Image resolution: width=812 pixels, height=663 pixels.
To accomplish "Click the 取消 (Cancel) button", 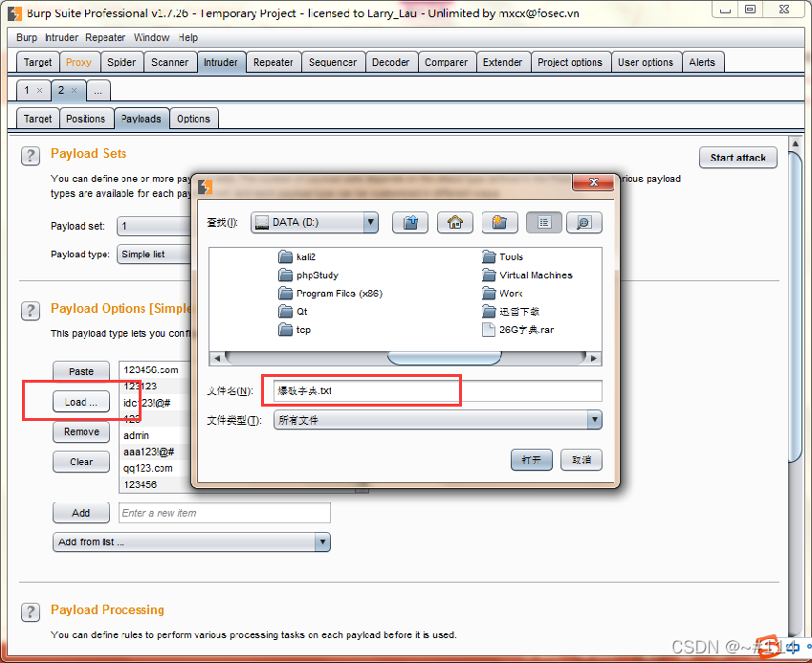I will 582,459.
